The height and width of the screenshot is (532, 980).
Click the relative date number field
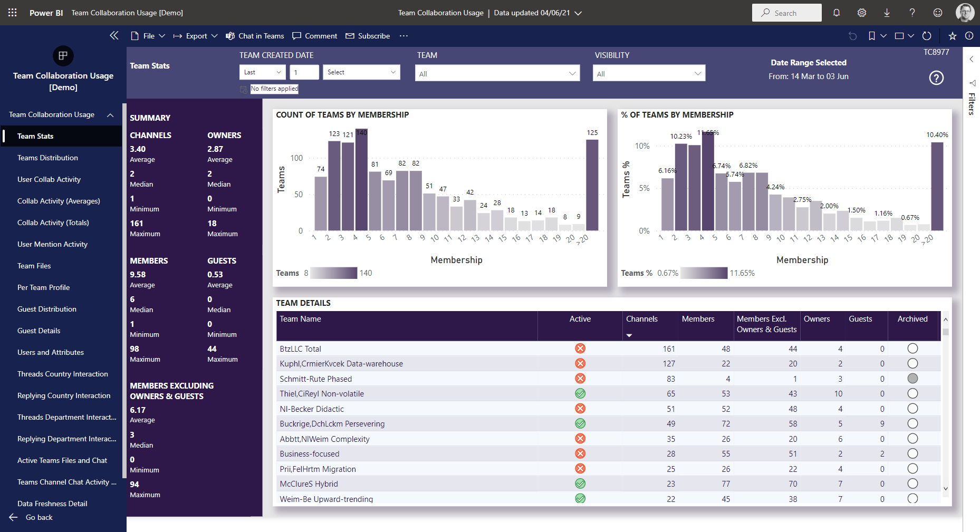click(x=304, y=72)
